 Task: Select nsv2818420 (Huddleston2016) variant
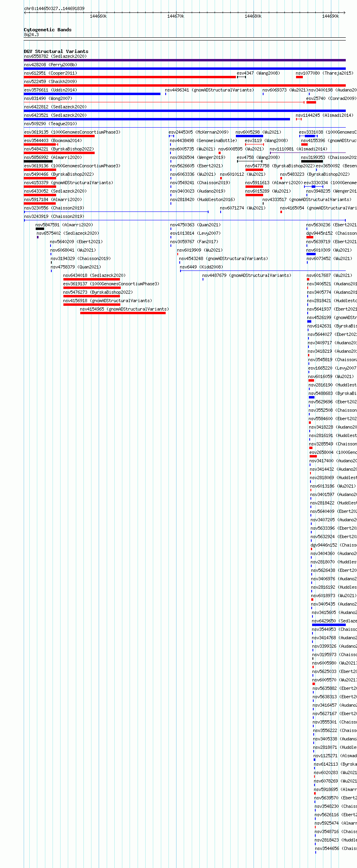(x=203, y=199)
